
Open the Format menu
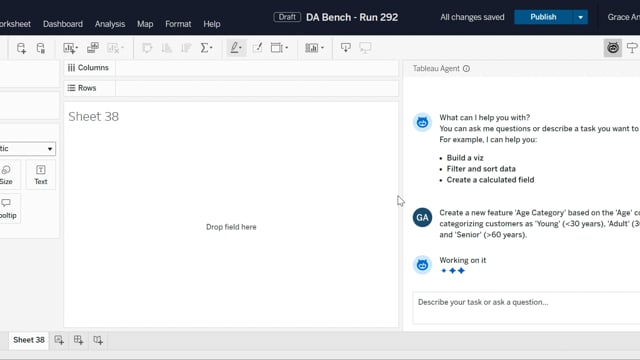click(178, 24)
